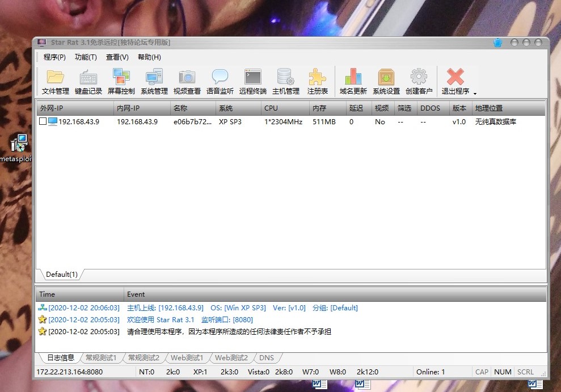This screenshot has height=392, width=561.
Task: Click the XP SP3 system cell
Action: (230, 121)
